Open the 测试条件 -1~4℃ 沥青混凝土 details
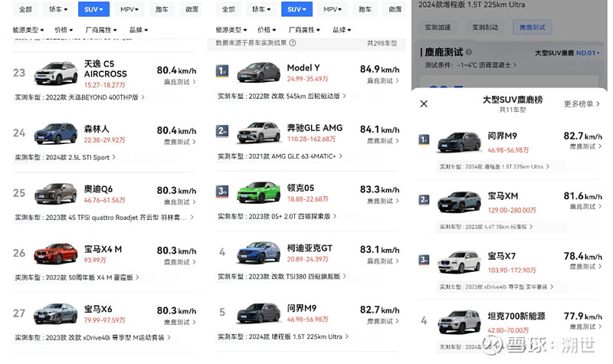Viewport: 613px width, 364px height. [470, 65]
